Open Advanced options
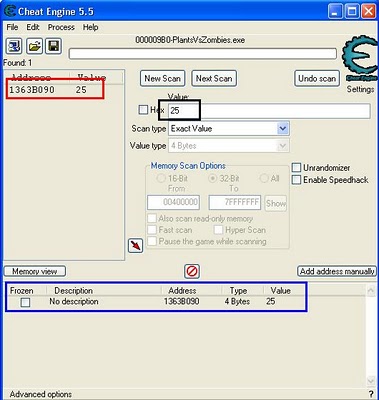This screenshot has width=379, height=400. tap(41, 394)
